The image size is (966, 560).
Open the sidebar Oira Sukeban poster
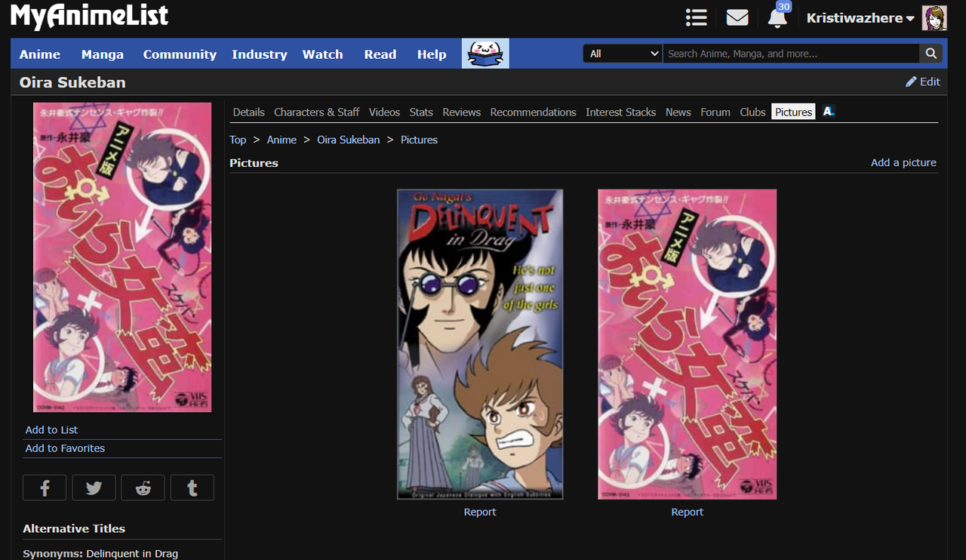coord(122,257)
